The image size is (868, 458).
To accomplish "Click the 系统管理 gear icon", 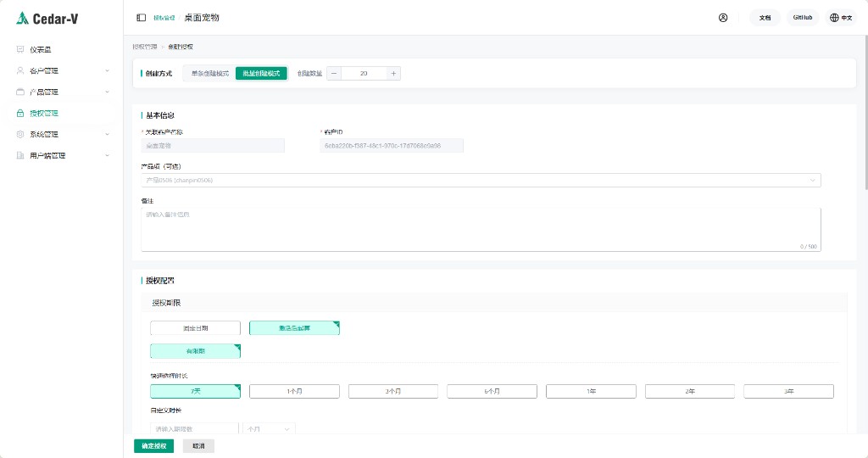I will 20,134.
